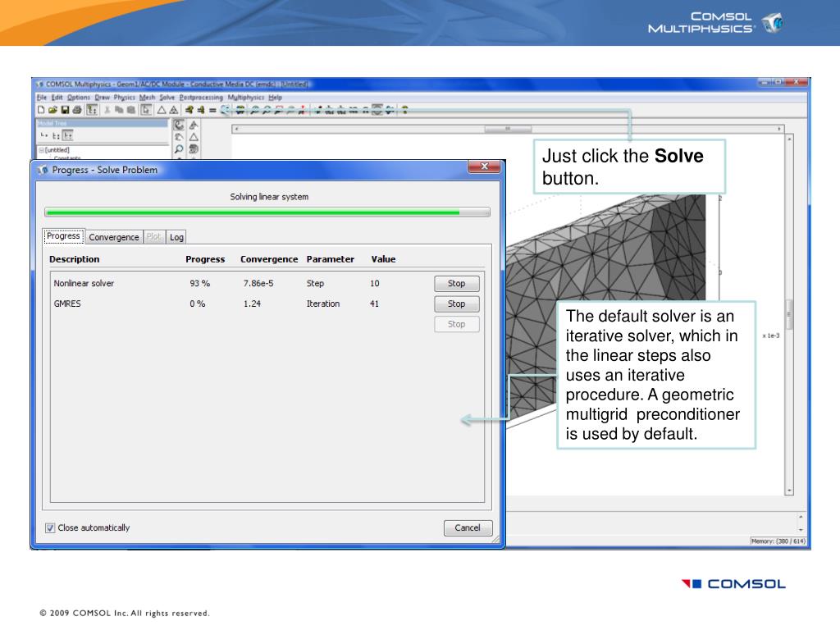Open the File menu

coord(41,98)
